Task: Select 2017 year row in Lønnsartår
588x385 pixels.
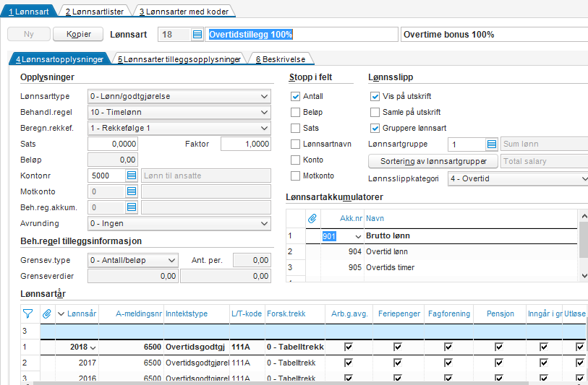Action: tap(304, 363)
